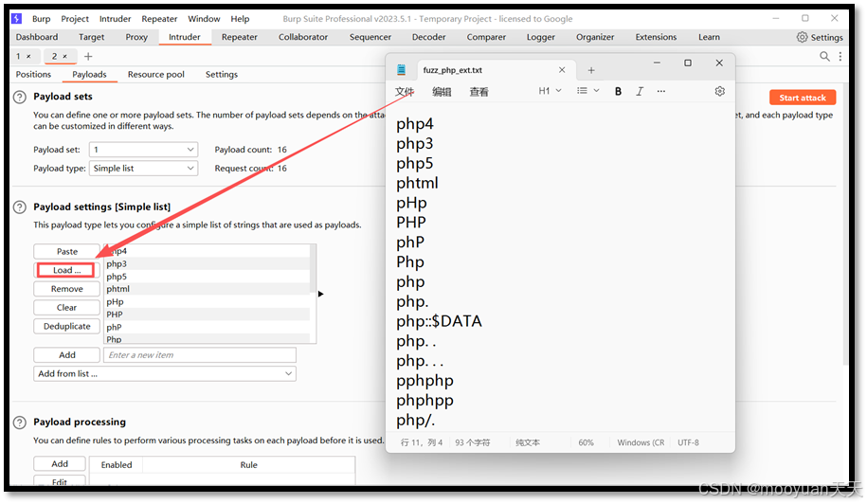The width and height of the screenshot is (867, 504).
Task: Open the Project menu
Action: point(75,19)
